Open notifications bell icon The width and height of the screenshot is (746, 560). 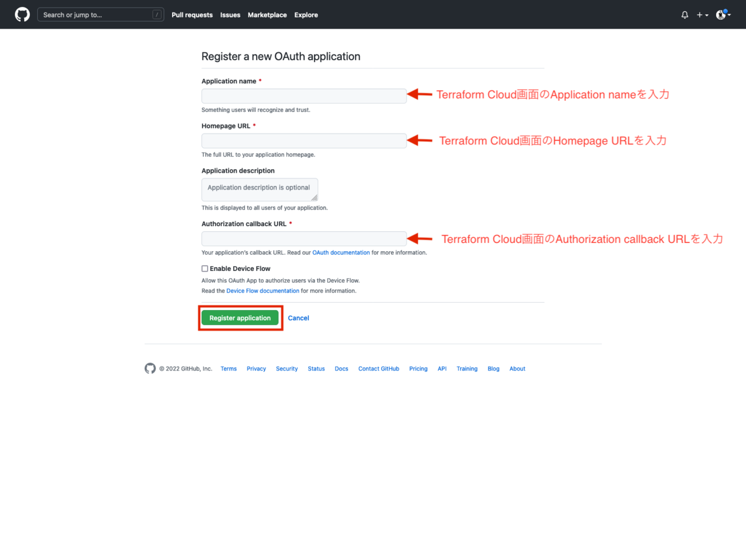(x=684, y=15)
